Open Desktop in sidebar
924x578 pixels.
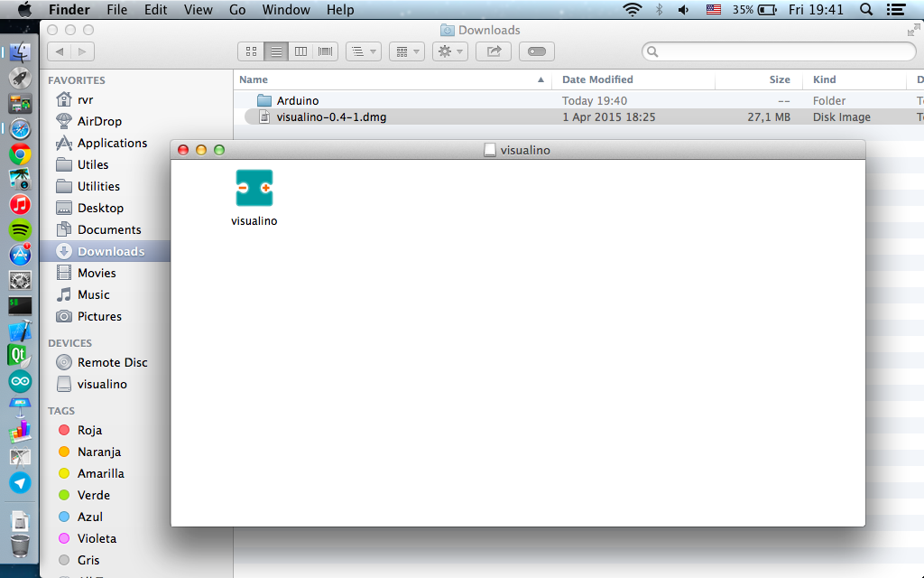[100, 209]
